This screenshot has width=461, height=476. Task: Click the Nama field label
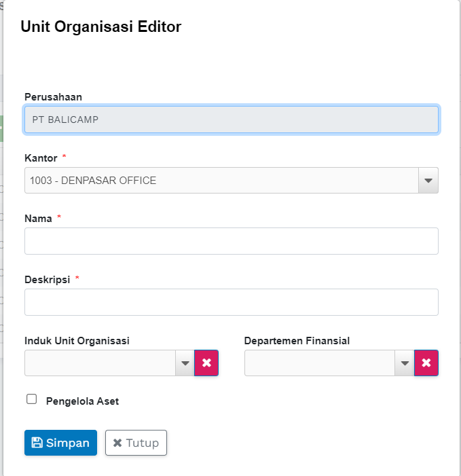click(x=38, y=218)
